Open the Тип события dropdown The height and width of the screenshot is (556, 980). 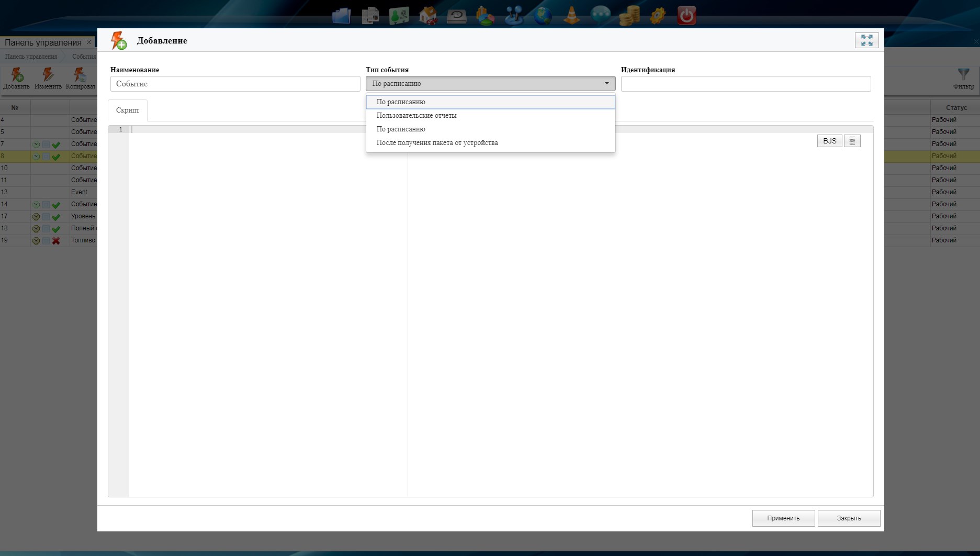coord(490,84)
